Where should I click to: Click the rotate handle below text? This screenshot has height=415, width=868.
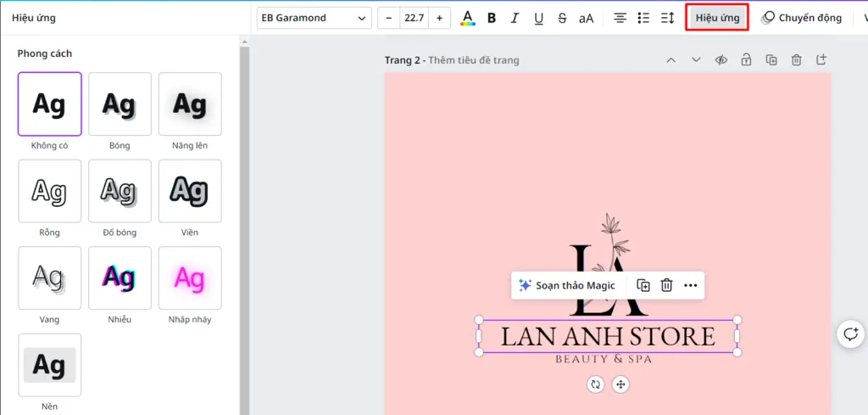[596, 384]
